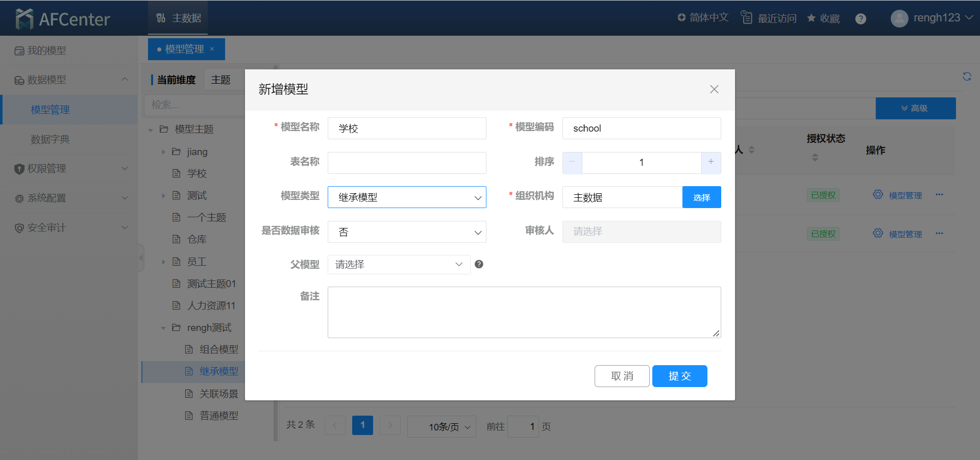This screenshot has width=980, height=460.
Task: Close the 新增模型 dialog with X icon
Action: click(714, 89)
